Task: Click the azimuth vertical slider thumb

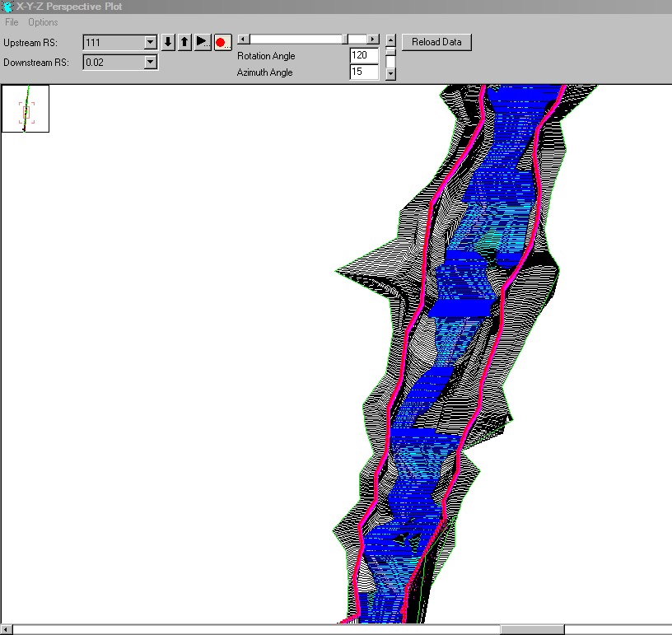Action: pyautogui.click(x=390, y=51)
